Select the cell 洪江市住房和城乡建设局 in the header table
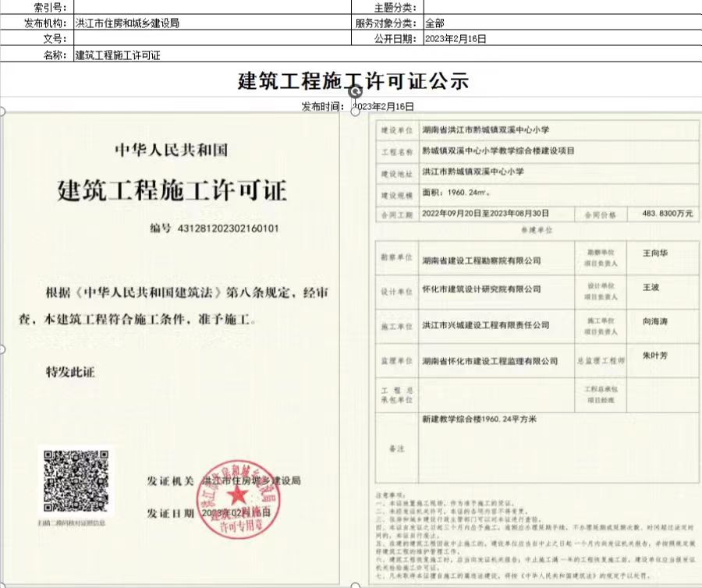Screen dimensions: 702x588 (x=213, y=23)
